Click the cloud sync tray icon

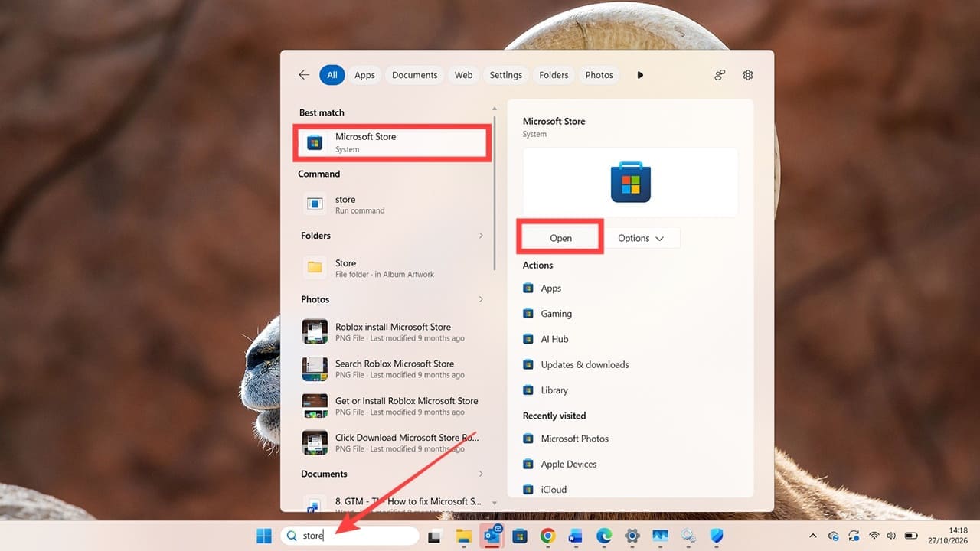pos(834,536)
